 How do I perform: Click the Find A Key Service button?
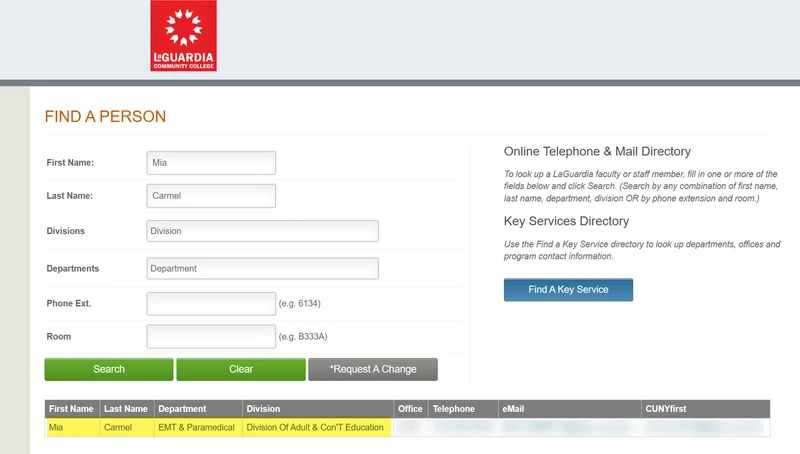[x=568, y=290]
